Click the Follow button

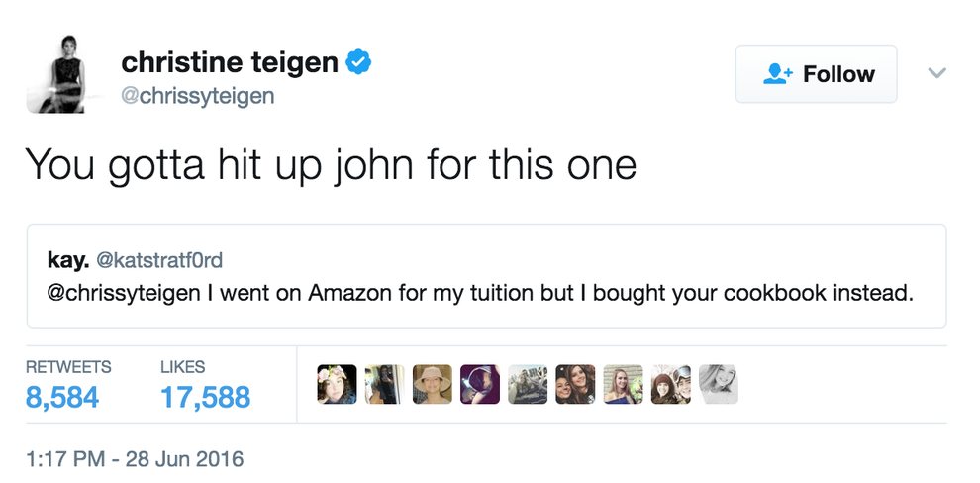pyautogui.click(x=816, y=74)
